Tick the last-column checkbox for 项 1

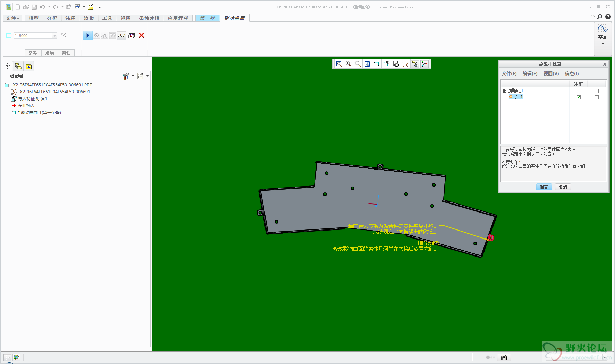[x=597, y=97]
